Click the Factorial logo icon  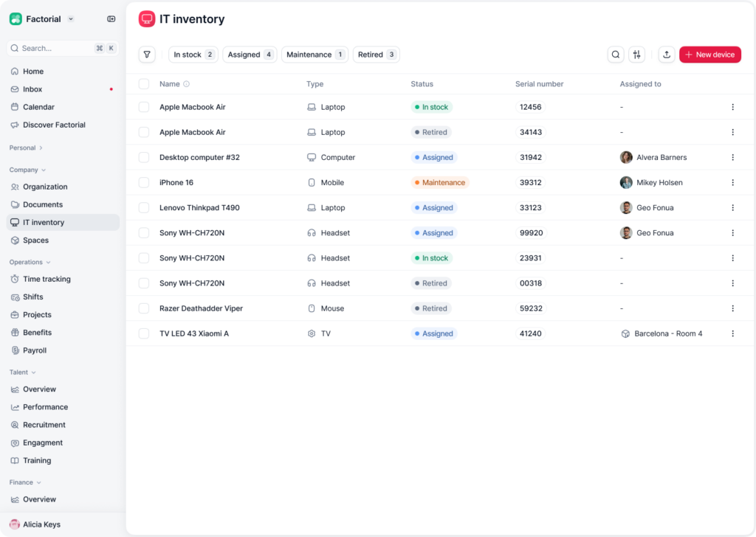pyautogui.click(x=16, y=18)
